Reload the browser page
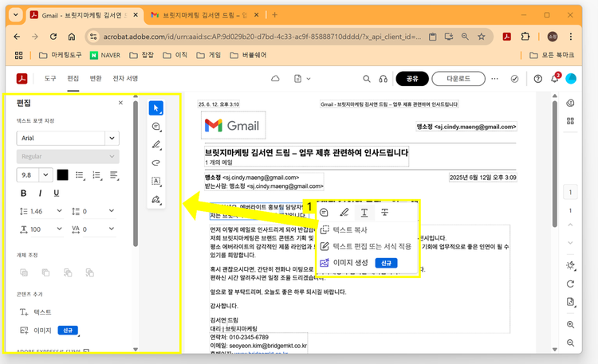The height and width of the screenshot is (364, 598). pos(53,37)
